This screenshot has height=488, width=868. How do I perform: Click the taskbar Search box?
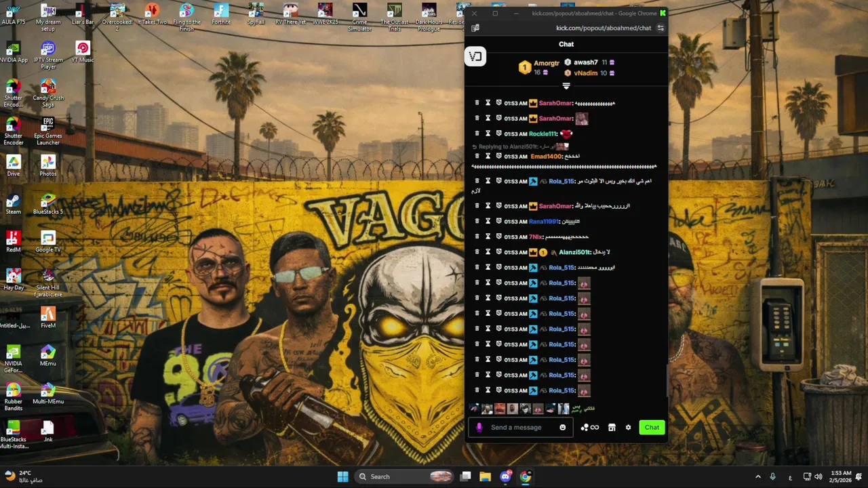click(x=404, y=476)
